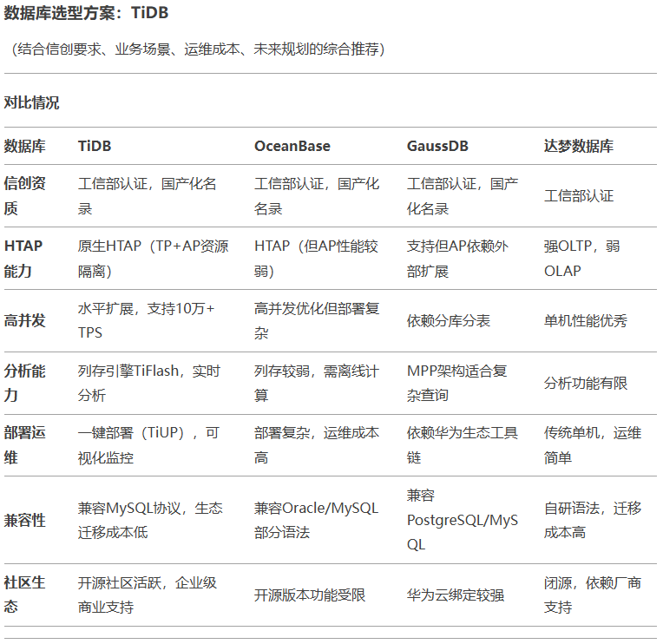Click the '分析能力' row label
The width and height of the screenshot is (663, 644).
(25, 383)
